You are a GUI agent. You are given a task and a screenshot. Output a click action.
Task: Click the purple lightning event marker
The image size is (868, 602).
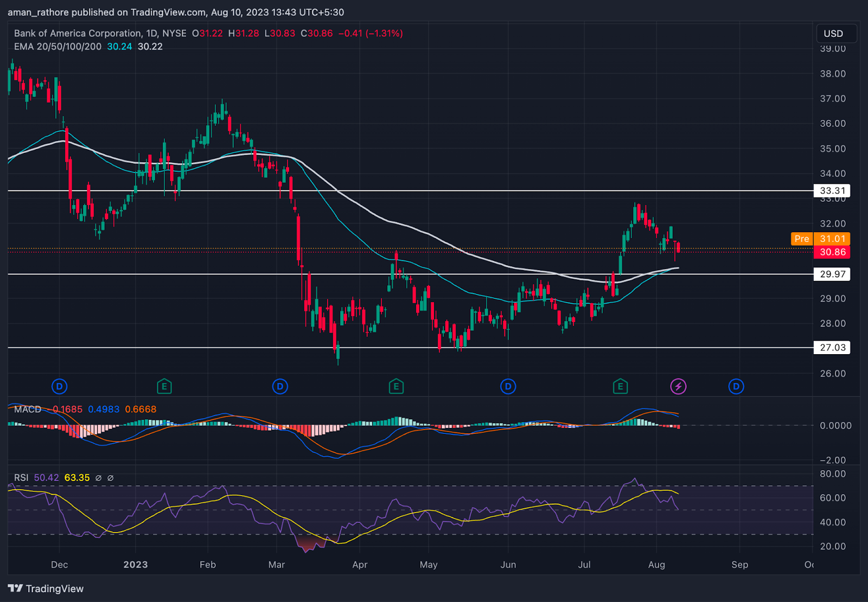coord(678,387)
